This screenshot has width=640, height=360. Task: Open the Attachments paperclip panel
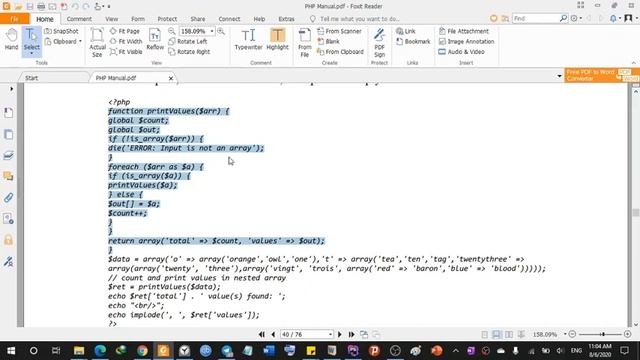9,198
